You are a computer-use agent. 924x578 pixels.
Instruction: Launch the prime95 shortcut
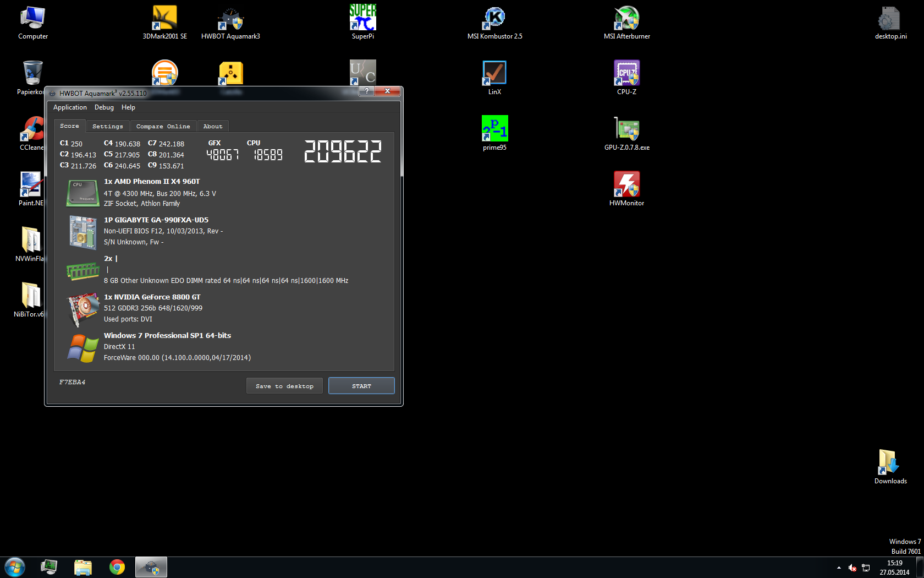click(494, 133)
